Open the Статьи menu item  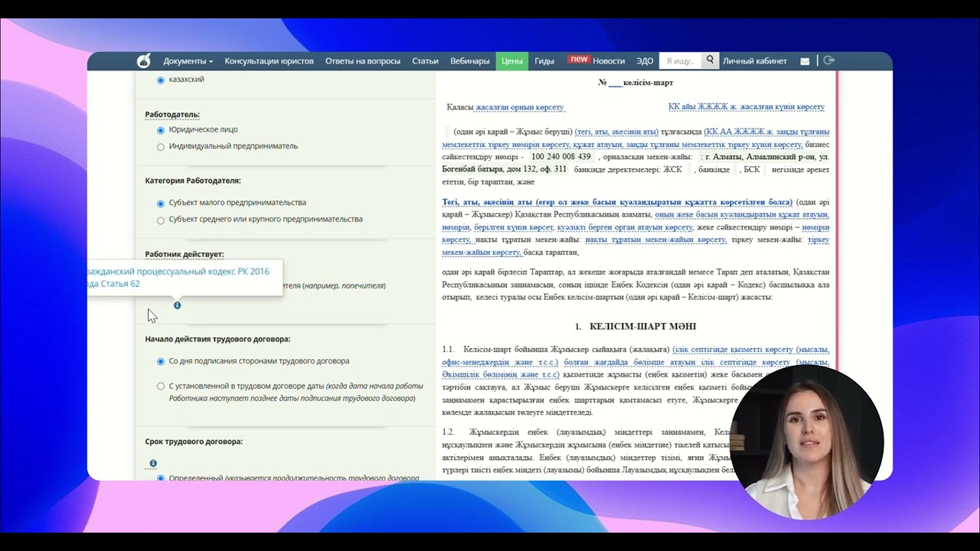tap(425, 61)
